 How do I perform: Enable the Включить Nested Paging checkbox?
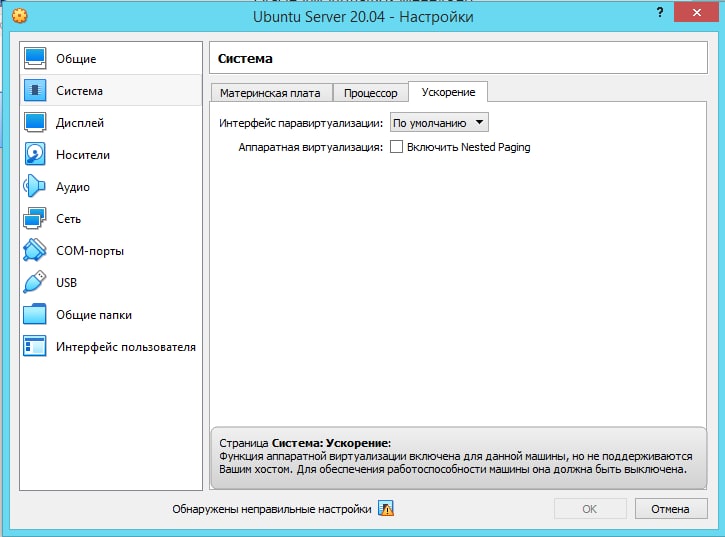click(396, 147)
